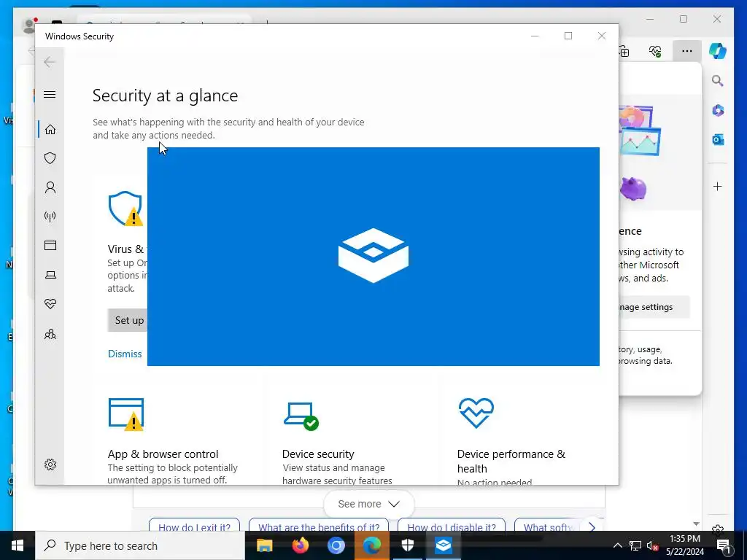Select Home icon in Windows Security sidebar
This screenshot has height=560, width=747.
tap(50, 130)
